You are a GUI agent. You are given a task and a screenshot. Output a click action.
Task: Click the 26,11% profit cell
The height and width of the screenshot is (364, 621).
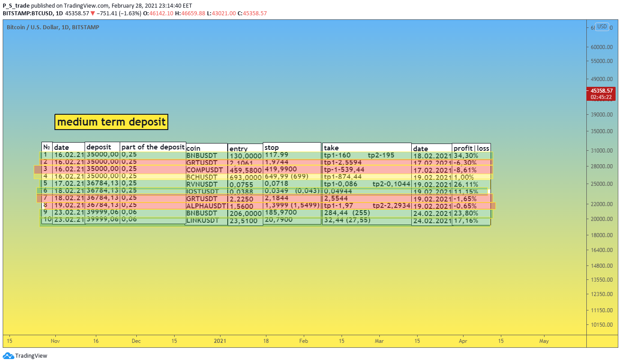point(466,184)
